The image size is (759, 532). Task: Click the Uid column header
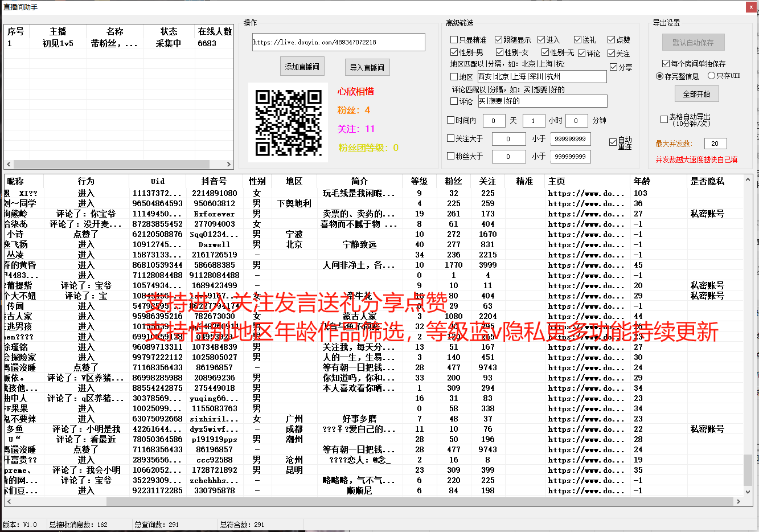coord(158,181)
